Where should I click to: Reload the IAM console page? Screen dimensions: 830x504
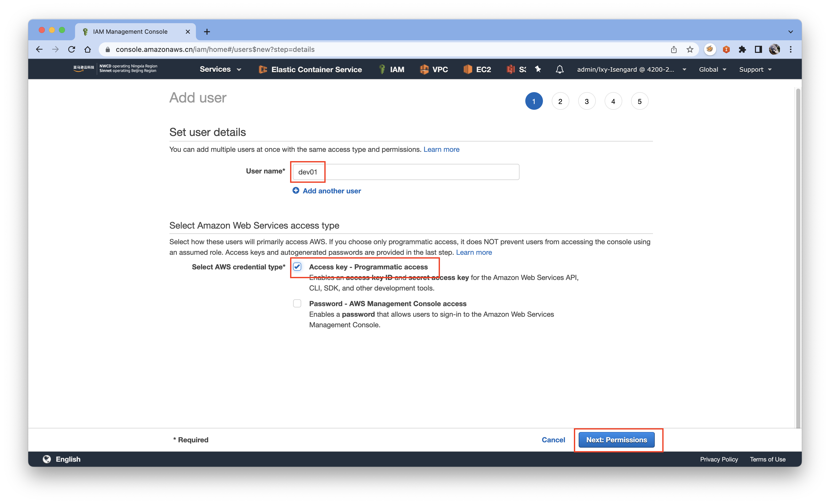point(72,50)
